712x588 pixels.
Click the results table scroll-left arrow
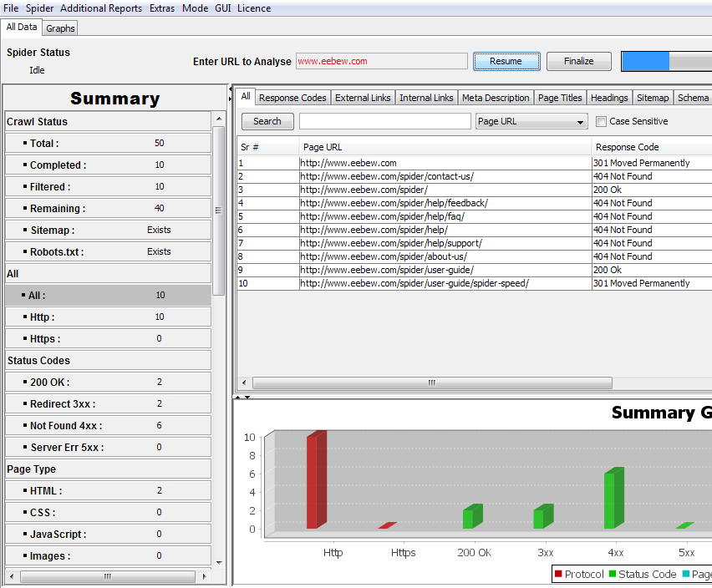pos(244,383)
